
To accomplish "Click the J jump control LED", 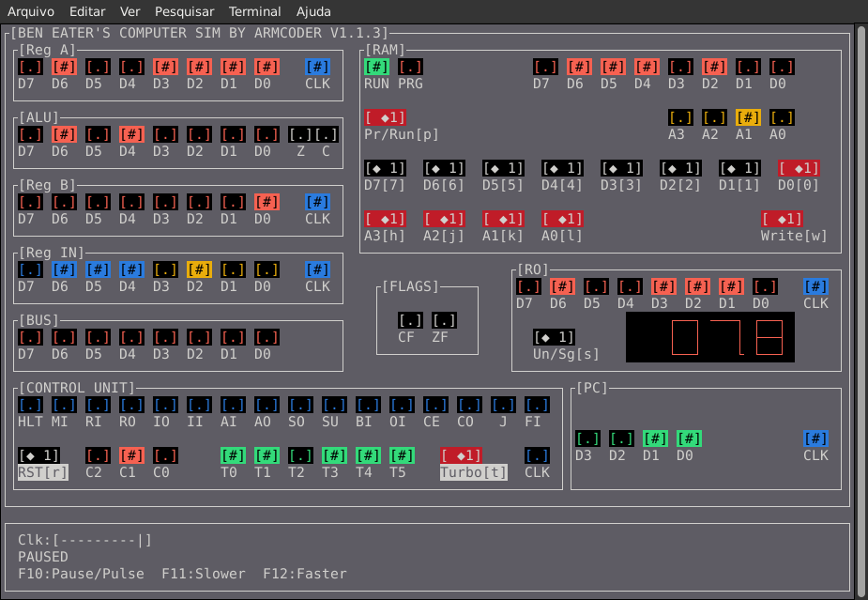I will (x=503, y=405).
